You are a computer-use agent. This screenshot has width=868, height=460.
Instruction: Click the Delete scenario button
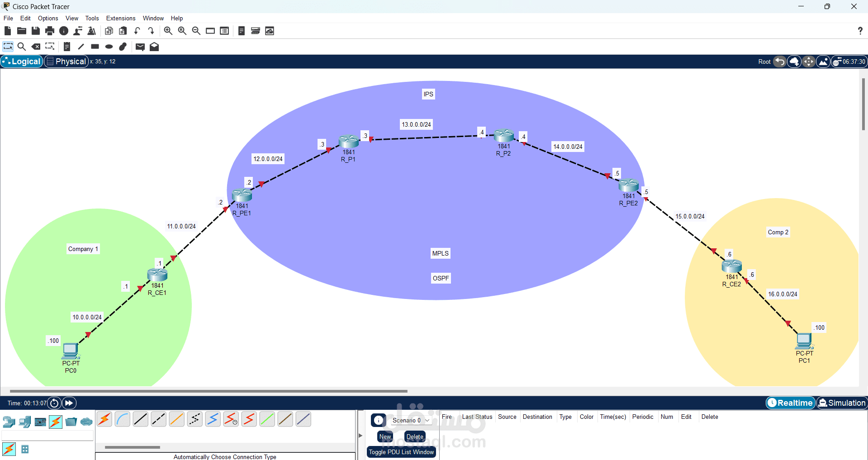pyautogui.click(x=415, y=436)
